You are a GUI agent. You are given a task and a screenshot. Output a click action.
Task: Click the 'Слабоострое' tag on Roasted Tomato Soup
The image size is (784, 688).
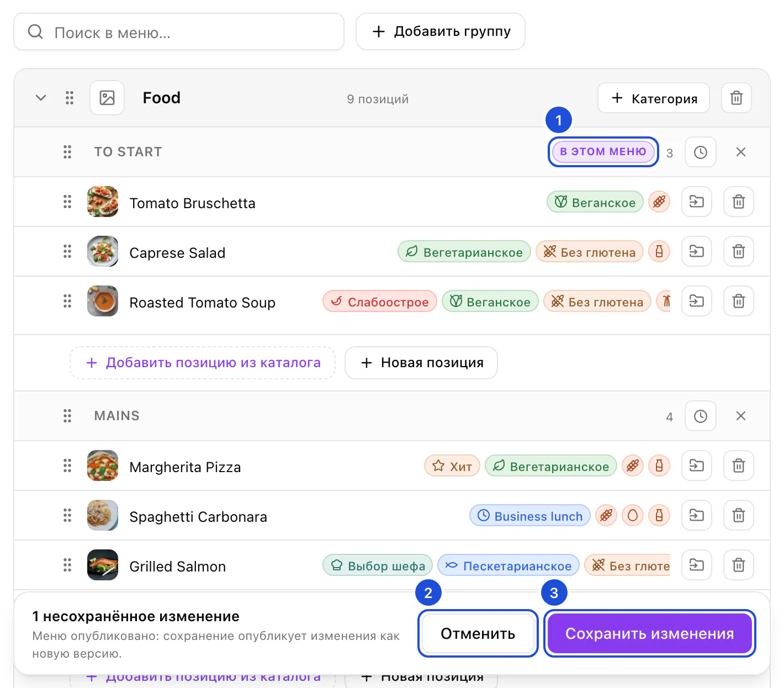coord(380,302)
